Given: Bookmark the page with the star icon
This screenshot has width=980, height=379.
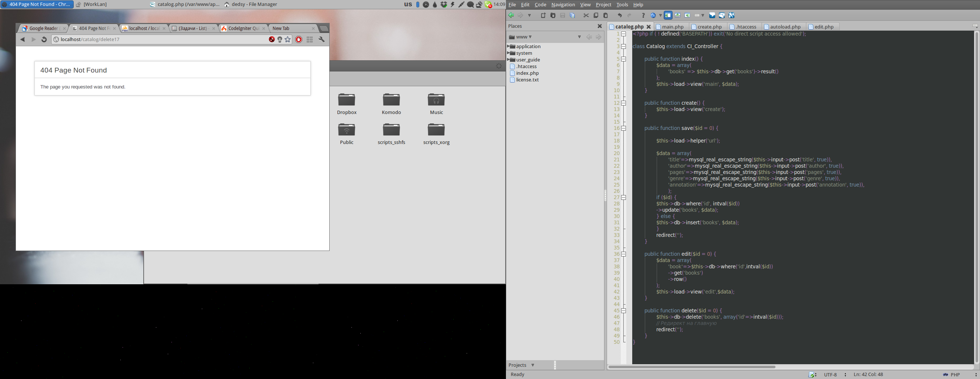Looking at the screenshot, I should click(x=288, y=40).
